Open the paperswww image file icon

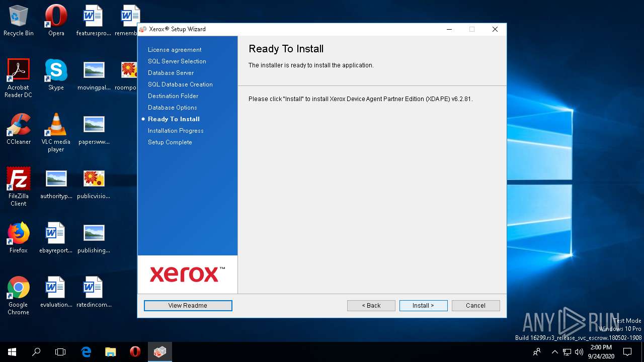(x=94, y=129)
